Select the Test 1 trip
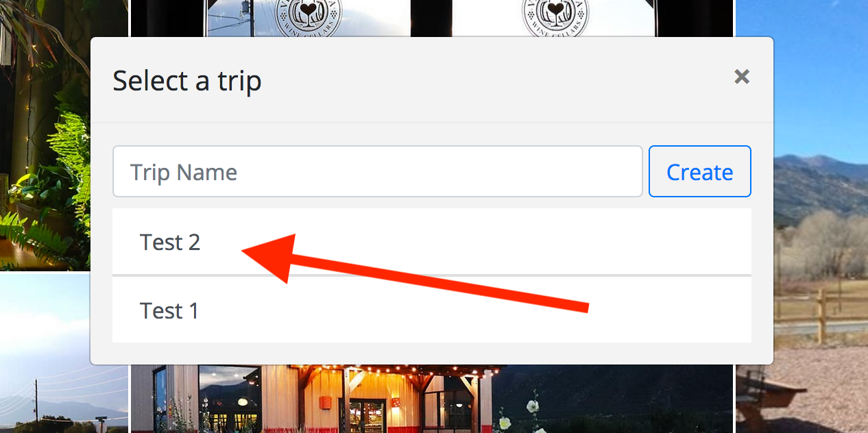The height and width of the screenshot is (433, 868). click(x=432, y=310)
